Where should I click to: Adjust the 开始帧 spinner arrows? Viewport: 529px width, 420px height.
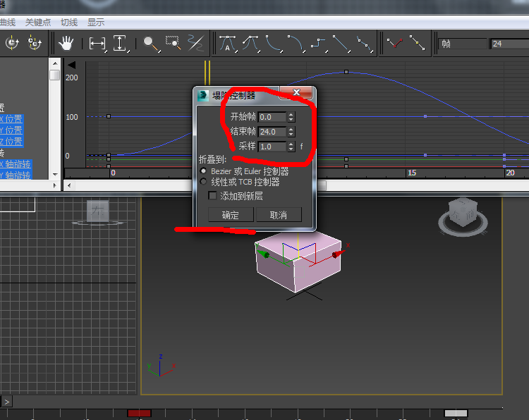(x=291, y=117)
